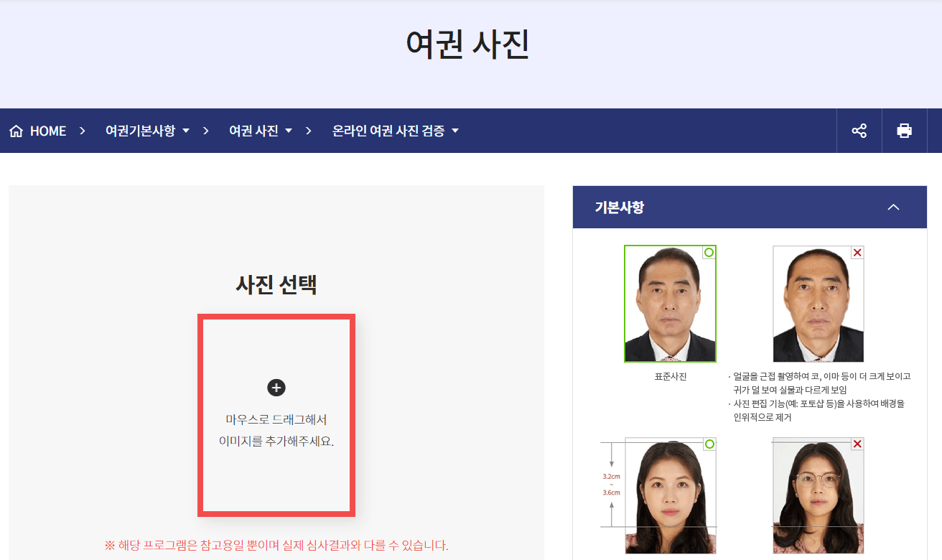Click the woman's incorrect glasses photo thumbnail

pyautogui.click(x=818, y=495)
